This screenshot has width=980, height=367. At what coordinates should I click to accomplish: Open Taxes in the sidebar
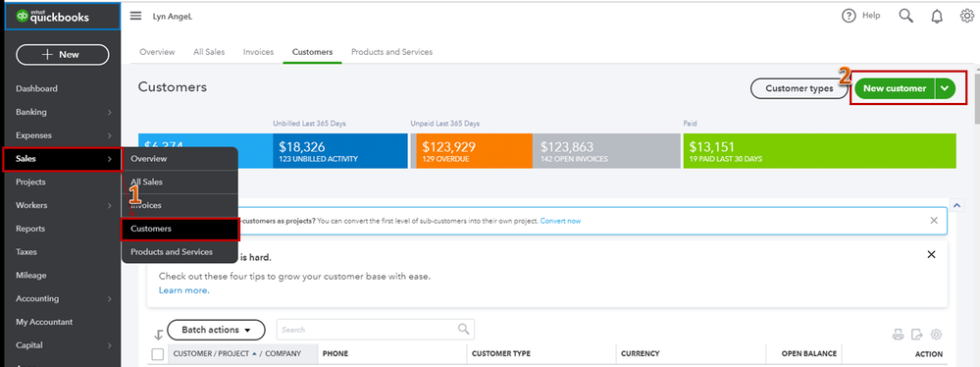26,252
